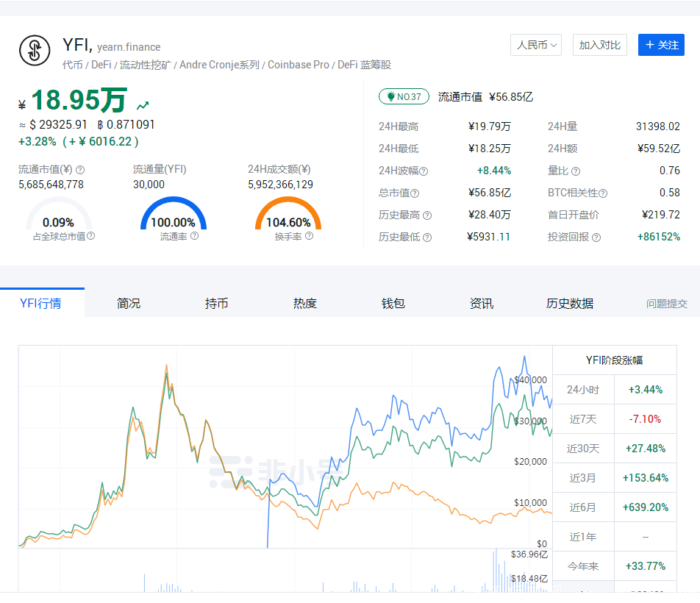Click the Coinbase Pro tag link
The width and height of the screenshot is (700, 603).
(299, 65)
